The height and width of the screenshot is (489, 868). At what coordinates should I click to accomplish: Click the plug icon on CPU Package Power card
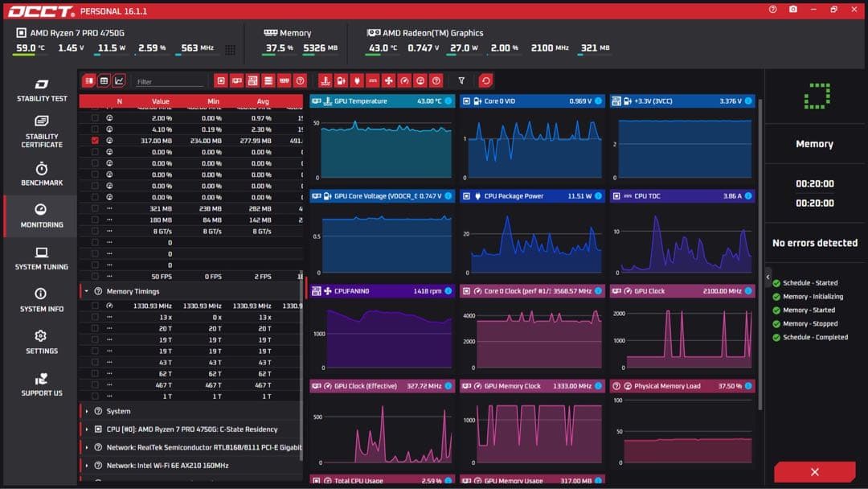click(477, 196)
